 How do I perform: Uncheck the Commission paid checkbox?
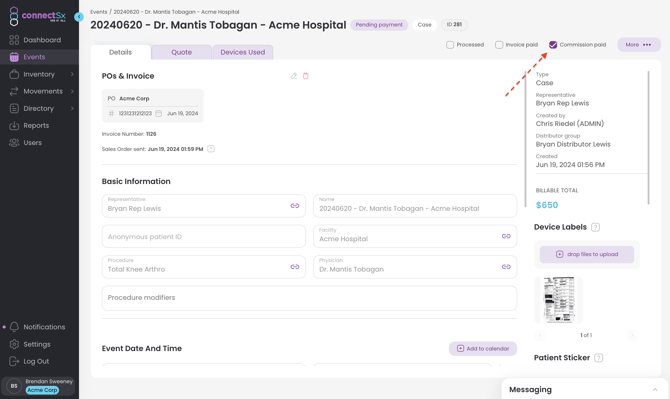pyautogui.click(x=553, y=45)
